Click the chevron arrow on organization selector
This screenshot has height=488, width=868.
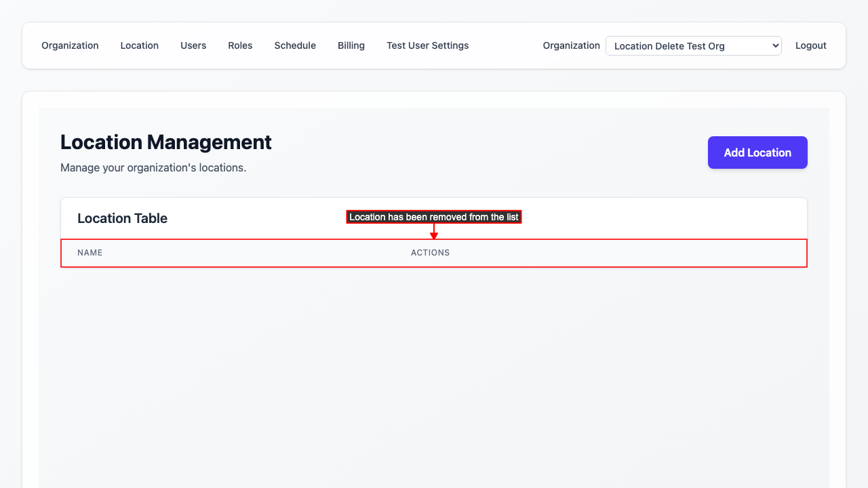[775, 46]
